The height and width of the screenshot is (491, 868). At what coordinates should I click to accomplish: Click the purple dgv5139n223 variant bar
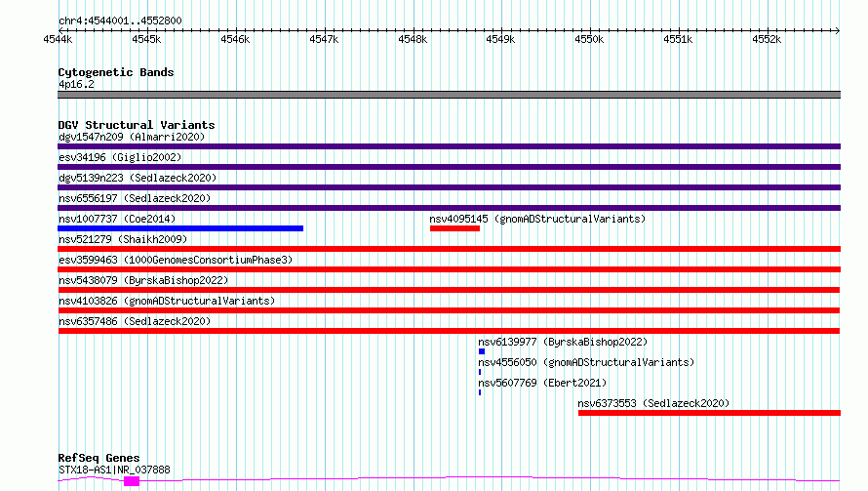pyautogui.click(x=449, y=187)
